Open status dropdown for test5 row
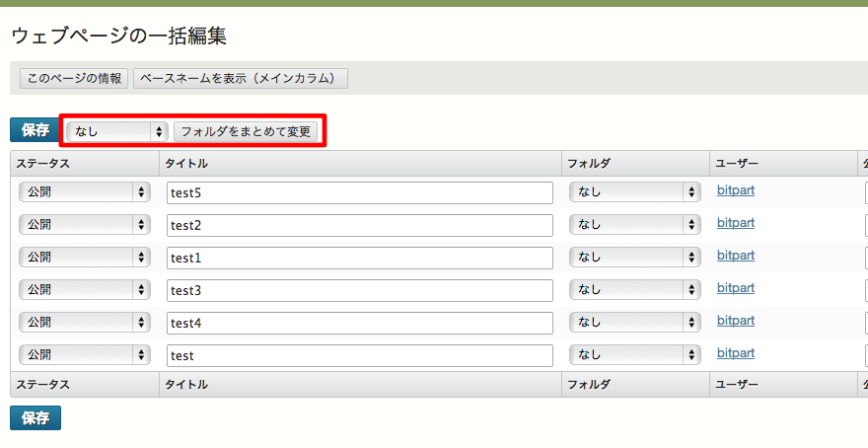 tap(85, 192)
